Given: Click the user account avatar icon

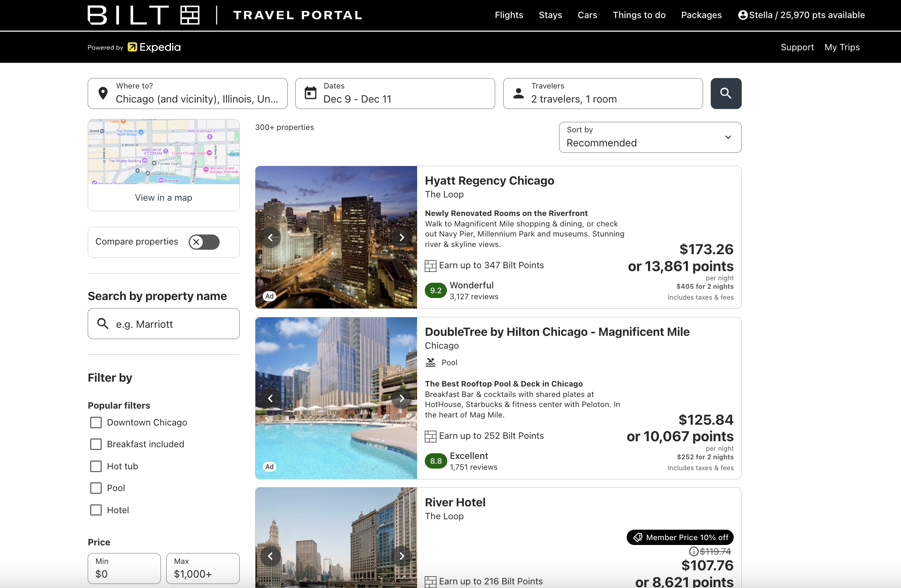Looking at the screenshot, I should tap(743, 15).
